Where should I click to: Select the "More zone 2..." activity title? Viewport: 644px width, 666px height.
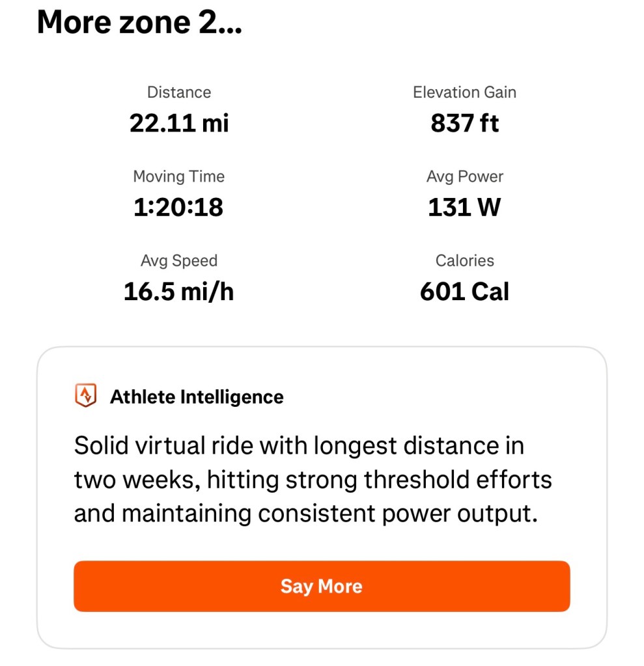point(139,23)
